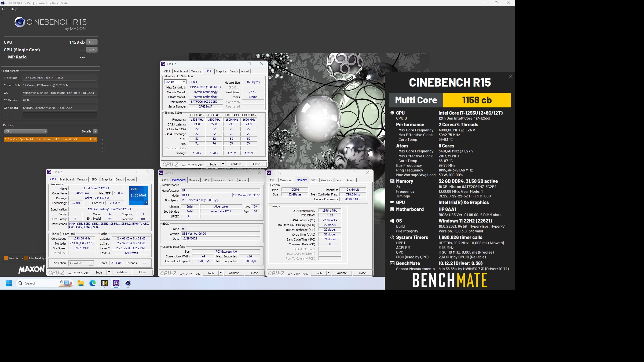Click CPU-Z icon in CPU window title
The height and width of the screenshot is (362, 644).
coord(49,172)
